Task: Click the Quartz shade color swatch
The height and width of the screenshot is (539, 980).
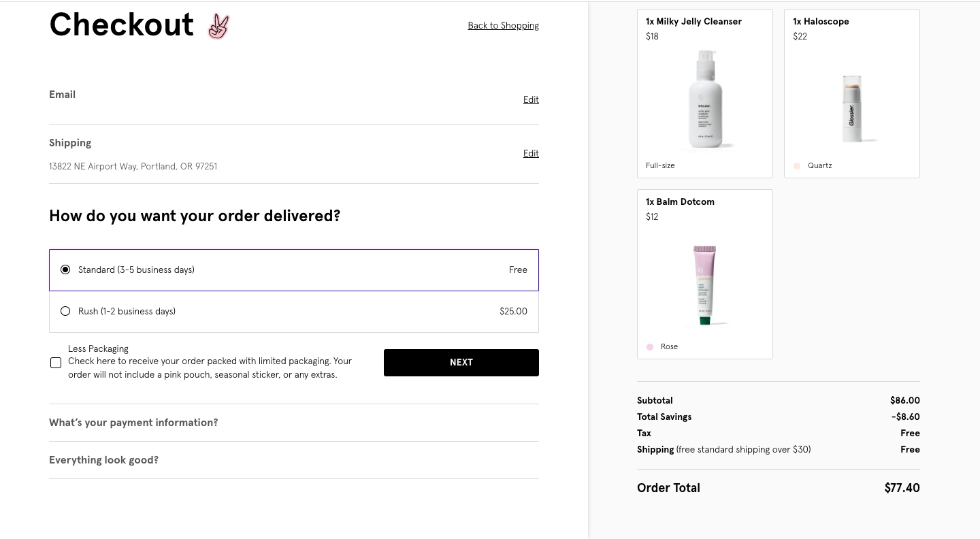Action: (797, 166)
